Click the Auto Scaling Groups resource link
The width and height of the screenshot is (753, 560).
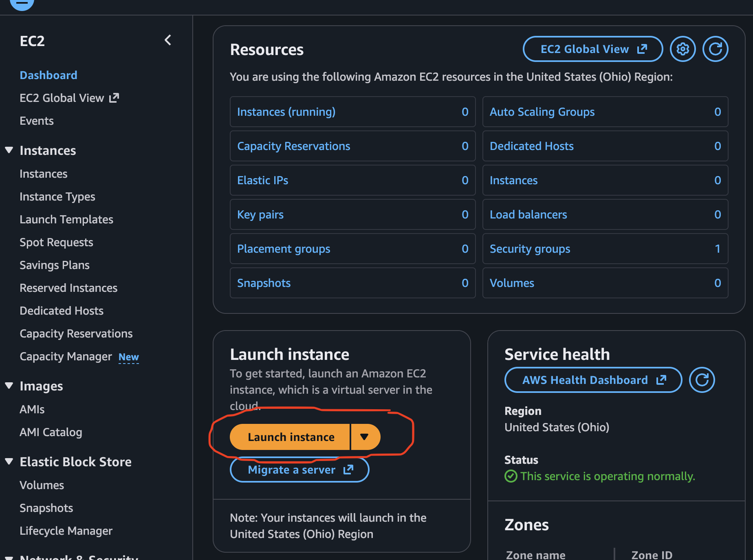pyautogui.click(x=542, y=112)
